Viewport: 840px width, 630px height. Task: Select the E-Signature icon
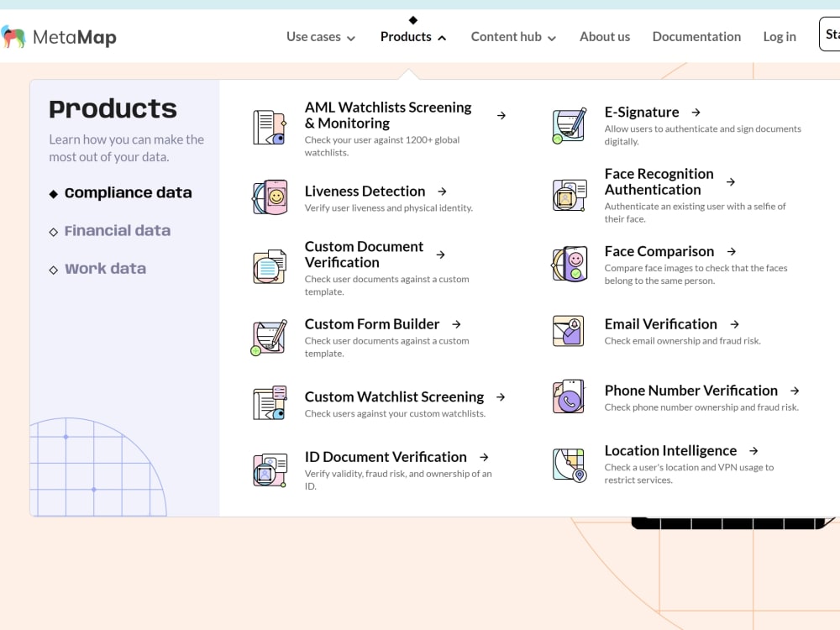[x=570, y=125]
